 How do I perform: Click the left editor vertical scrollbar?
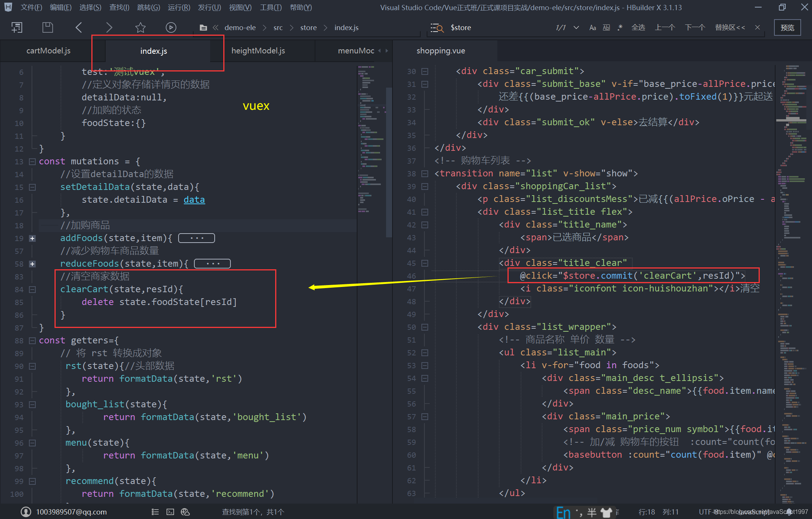coord(389,162)
